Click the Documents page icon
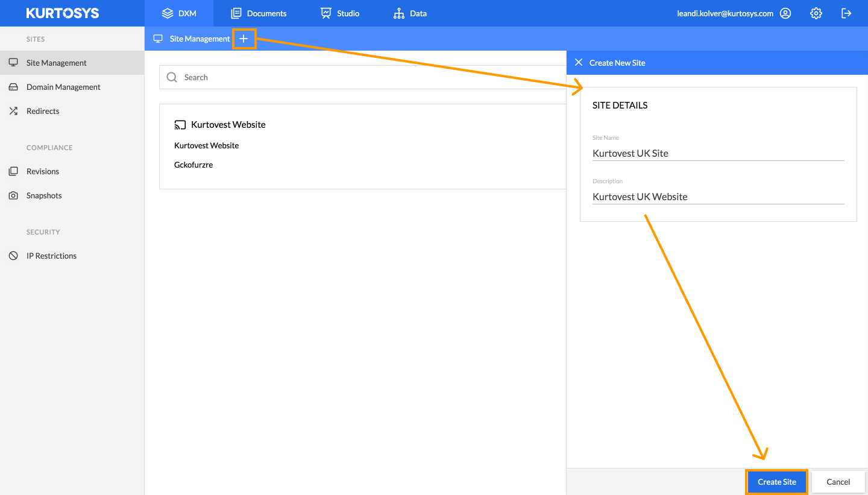This screenshot has height=495, width=868. 236,13
